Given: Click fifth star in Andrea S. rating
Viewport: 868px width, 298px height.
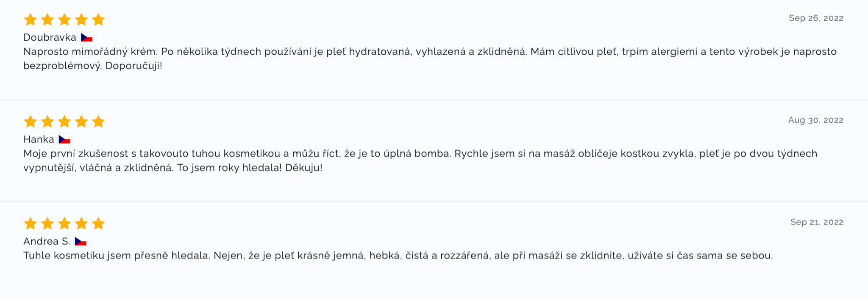Looking at the screenshot, I should pos(98,223).
